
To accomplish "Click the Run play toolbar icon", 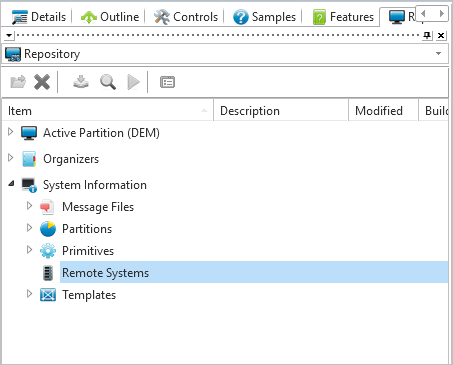I will pyautogui.click(x=134, y=82).
